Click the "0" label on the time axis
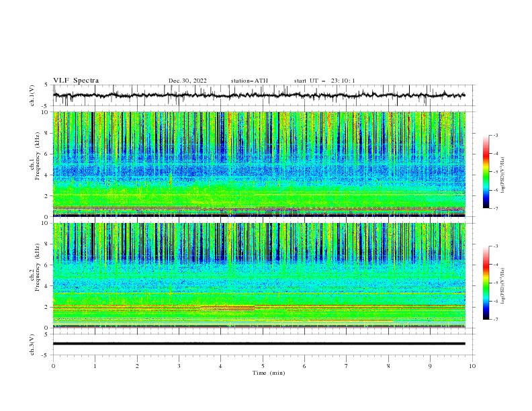 pos(53,366)
